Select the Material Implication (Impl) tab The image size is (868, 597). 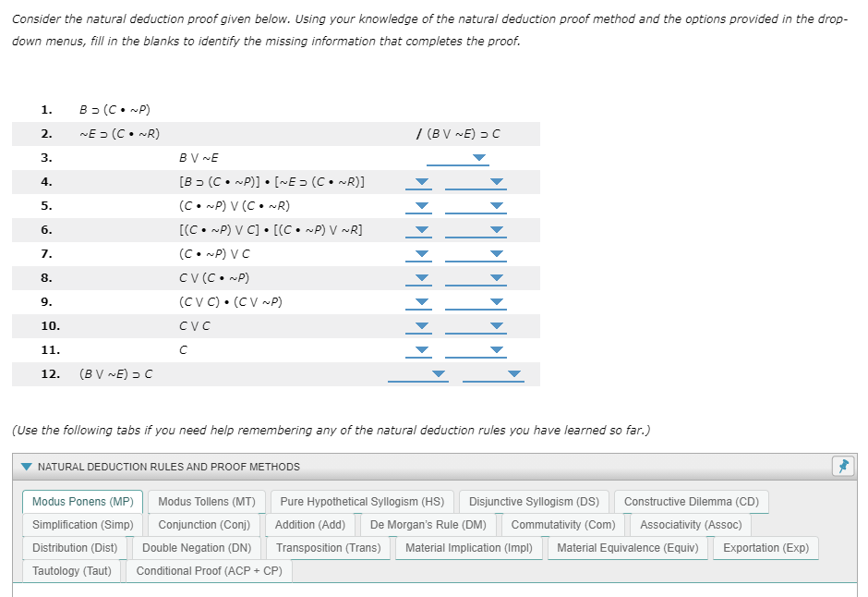[x=469, y=547]
